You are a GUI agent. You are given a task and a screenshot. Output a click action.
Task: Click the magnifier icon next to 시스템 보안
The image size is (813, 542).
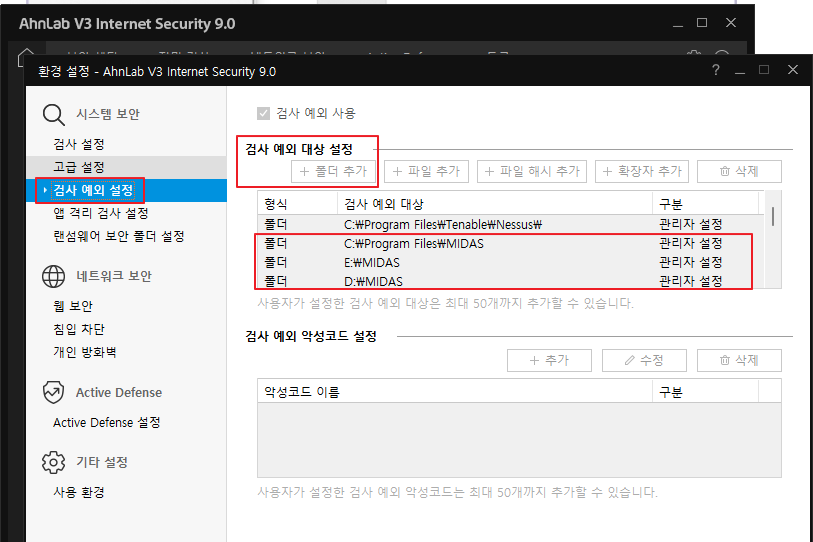pyautogui.click(x=53, y=115)
